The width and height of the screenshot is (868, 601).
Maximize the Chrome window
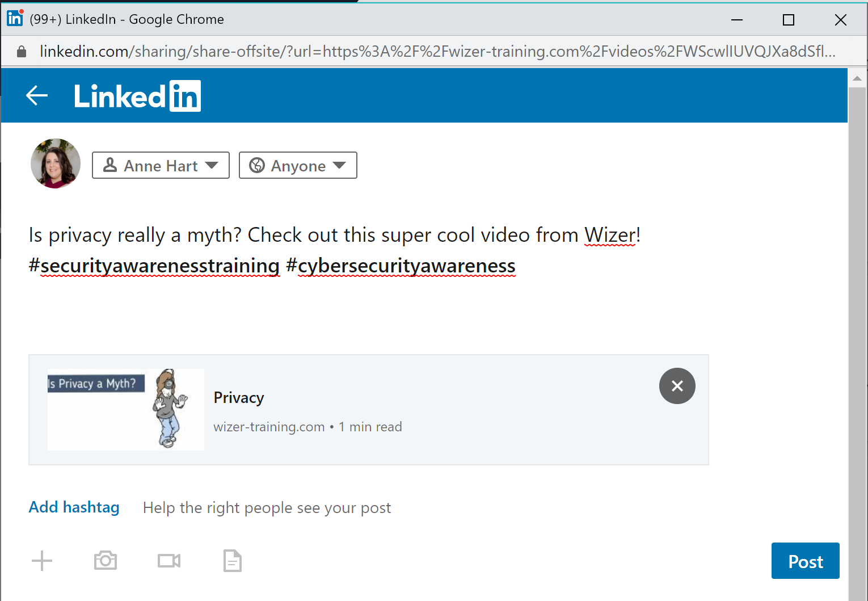pyautogui.click(x=789, y=20)
